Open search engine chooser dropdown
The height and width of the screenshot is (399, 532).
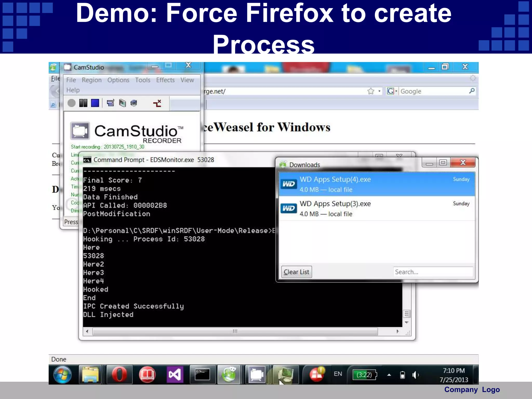392,91
